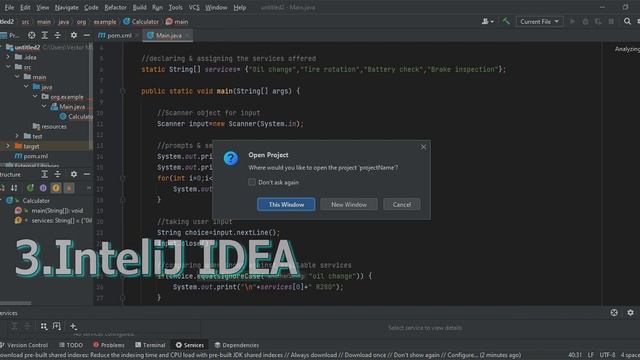
Task: Collapse the main folder arrow
Action: point(17,77)
